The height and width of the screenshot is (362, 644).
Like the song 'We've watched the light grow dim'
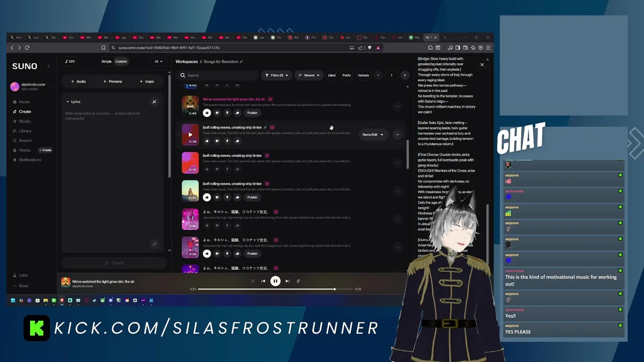207,113
